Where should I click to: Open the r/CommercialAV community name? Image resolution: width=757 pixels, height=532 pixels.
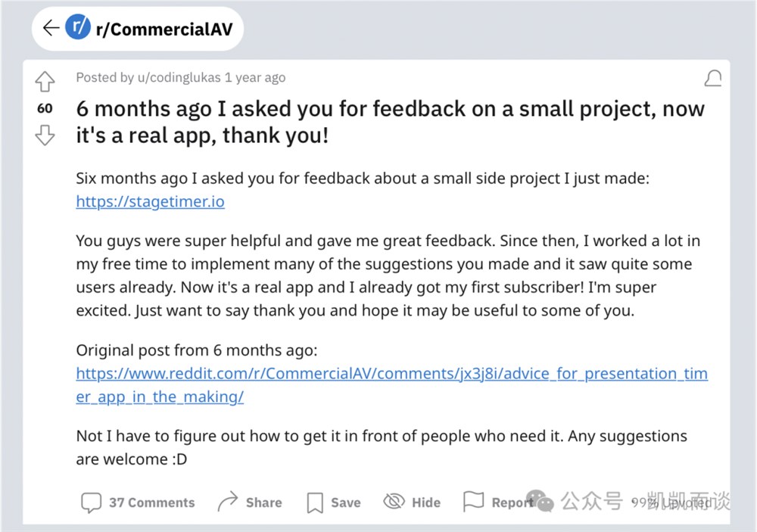(x=164, y=30)
